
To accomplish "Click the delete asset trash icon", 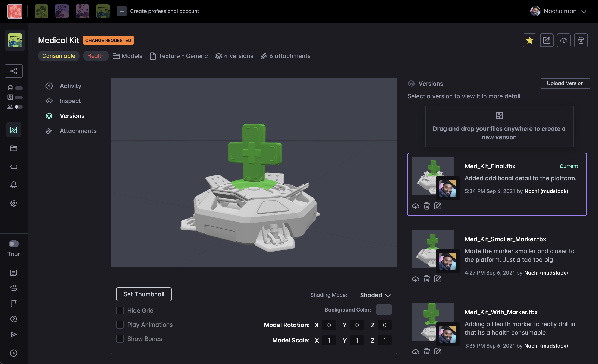I will click(580, 40).
